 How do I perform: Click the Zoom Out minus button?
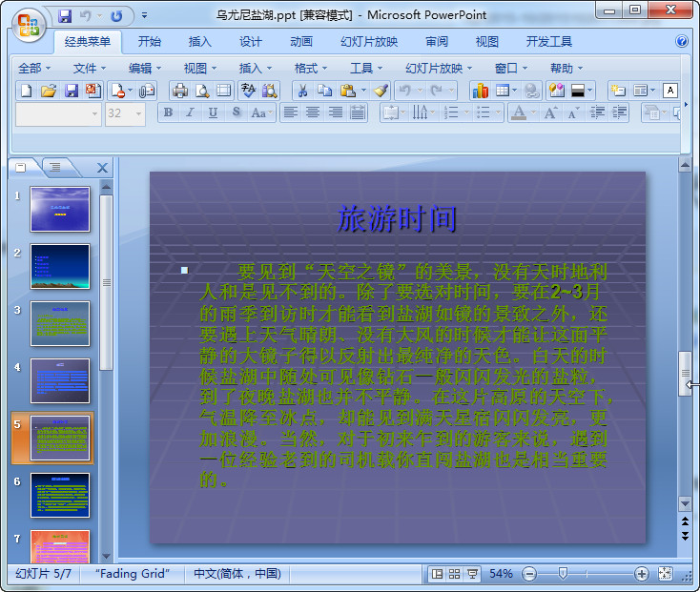[x=529, y=574]
